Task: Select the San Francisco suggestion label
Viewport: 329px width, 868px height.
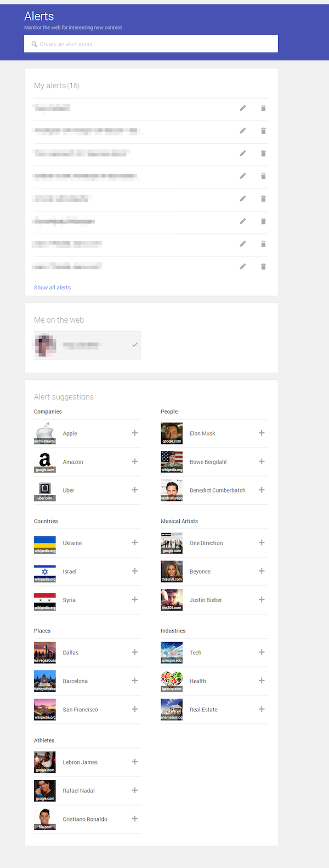Action: 80,710
